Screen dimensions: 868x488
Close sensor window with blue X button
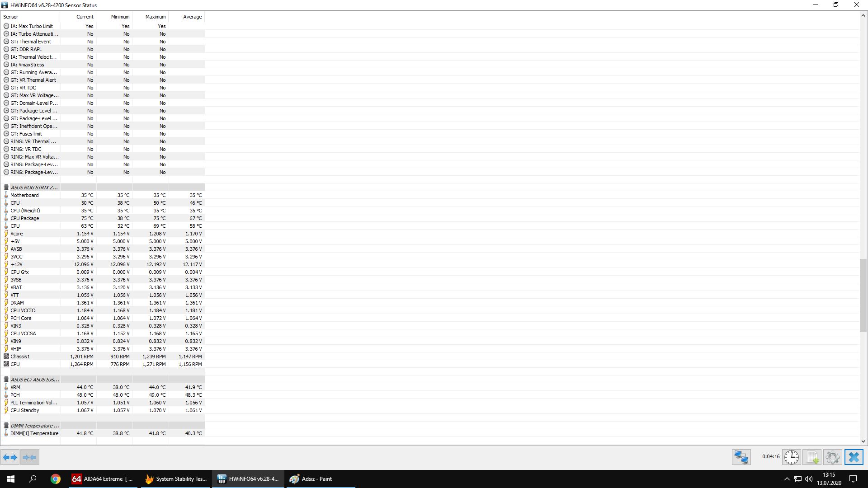click(854, 457)
